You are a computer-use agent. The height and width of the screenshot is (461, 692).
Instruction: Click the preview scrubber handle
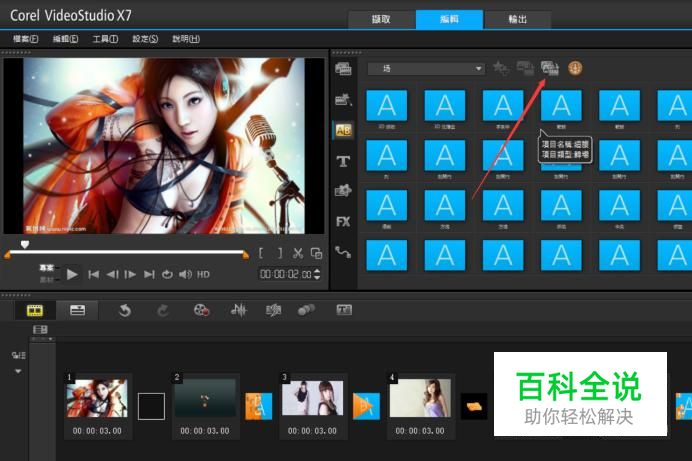click(25, 244)
